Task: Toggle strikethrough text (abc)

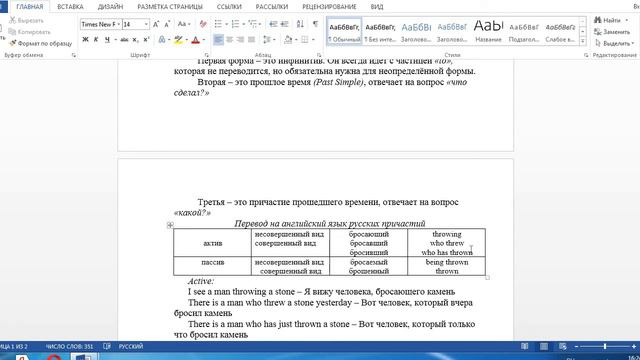Action: (x=124, y=40)
